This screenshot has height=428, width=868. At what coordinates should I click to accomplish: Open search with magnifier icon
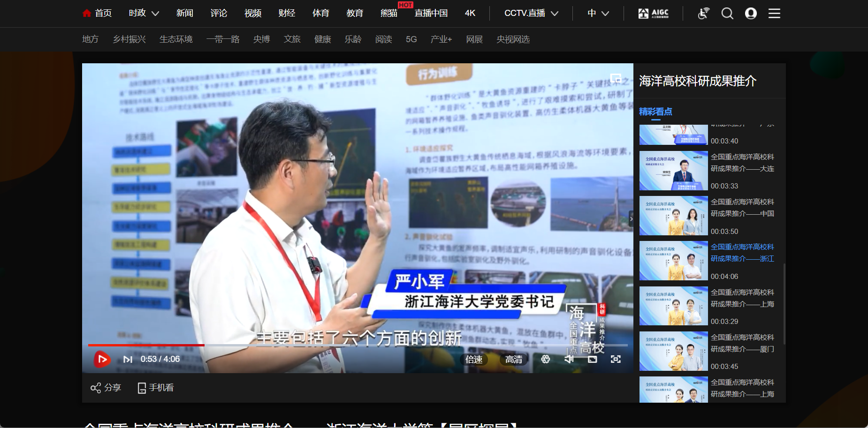click(727, 14)
